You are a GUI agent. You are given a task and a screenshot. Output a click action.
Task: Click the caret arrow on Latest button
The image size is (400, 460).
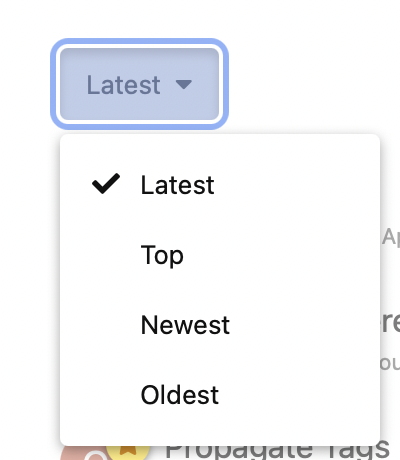click(184, 84)
